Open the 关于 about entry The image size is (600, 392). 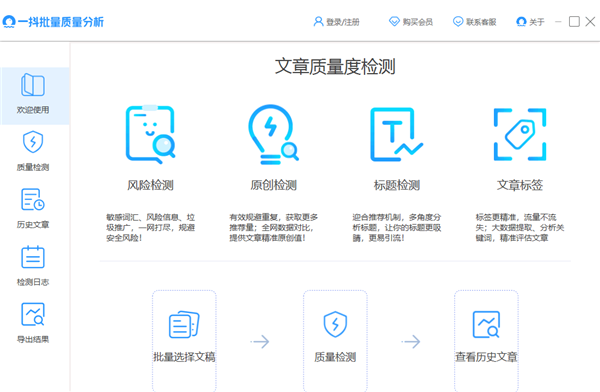536,22
